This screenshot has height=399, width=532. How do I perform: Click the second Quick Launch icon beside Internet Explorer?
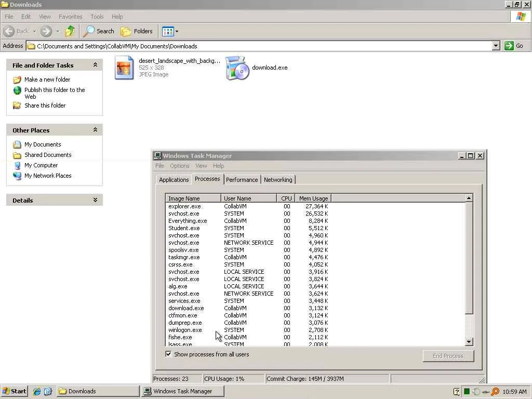click(48, 391)
